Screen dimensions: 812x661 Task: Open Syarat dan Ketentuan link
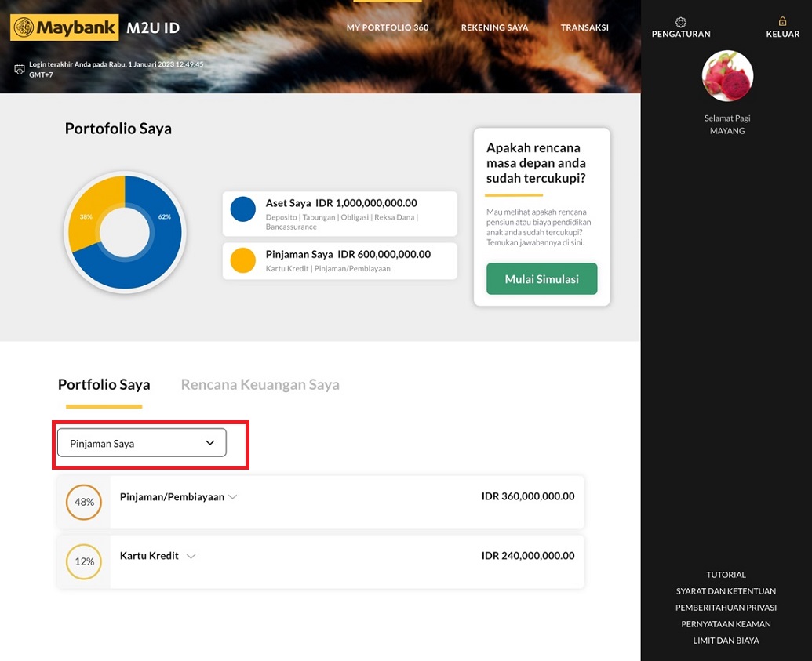(726, 591)
